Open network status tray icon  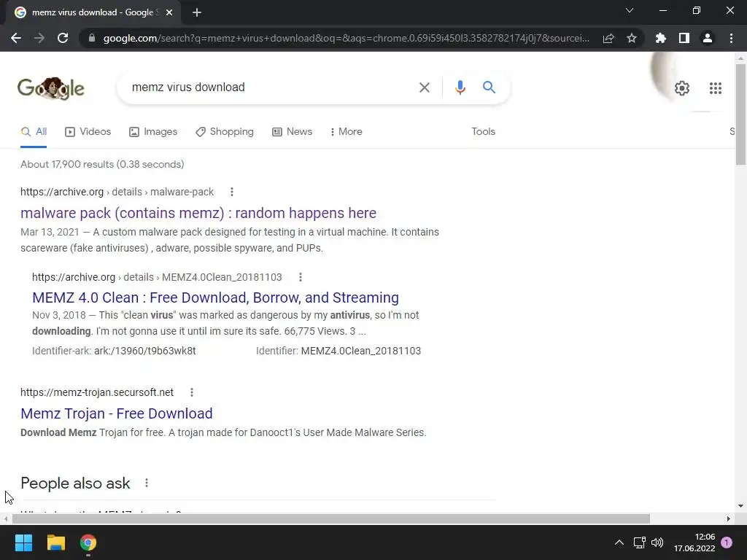point(639,542)
